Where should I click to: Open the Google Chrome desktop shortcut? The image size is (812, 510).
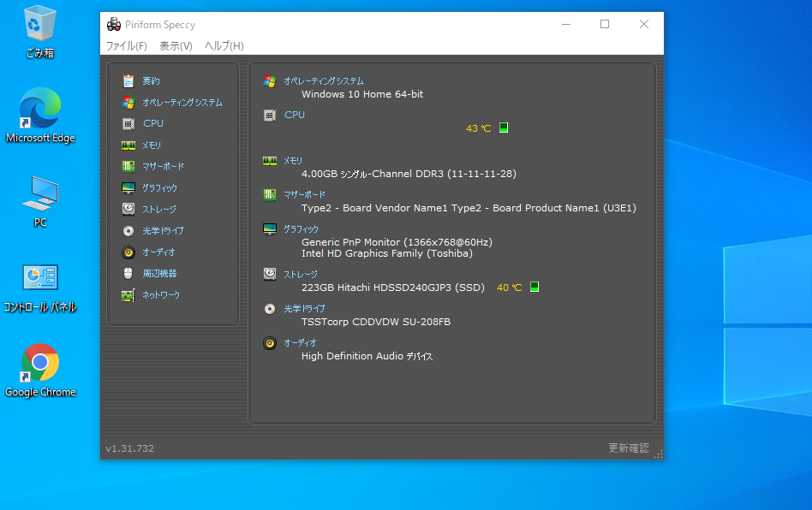[x=40, y=371]
